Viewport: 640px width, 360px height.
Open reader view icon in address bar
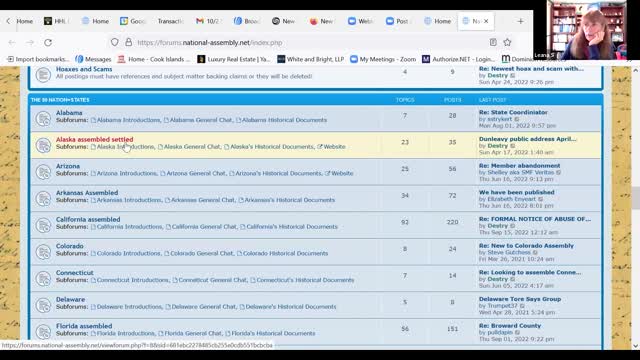[x=493, y=42]
